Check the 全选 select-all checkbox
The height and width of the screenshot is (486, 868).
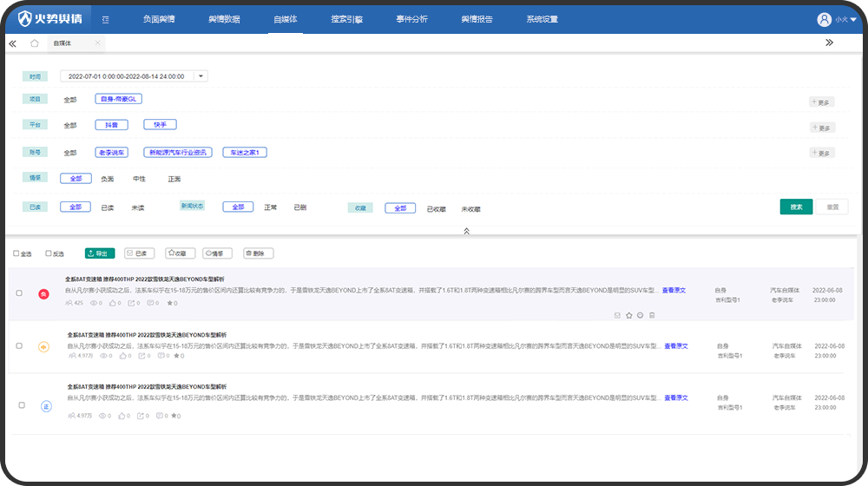tap(16, 253)
